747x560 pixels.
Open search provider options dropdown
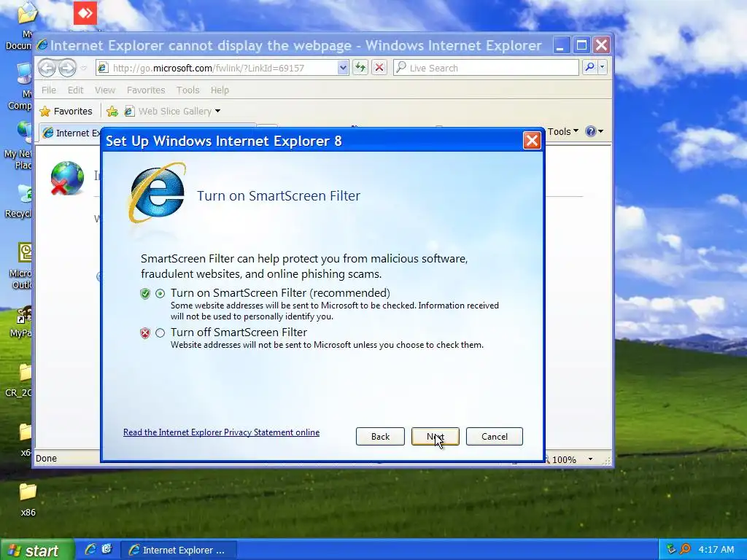(x=602, y=68)
